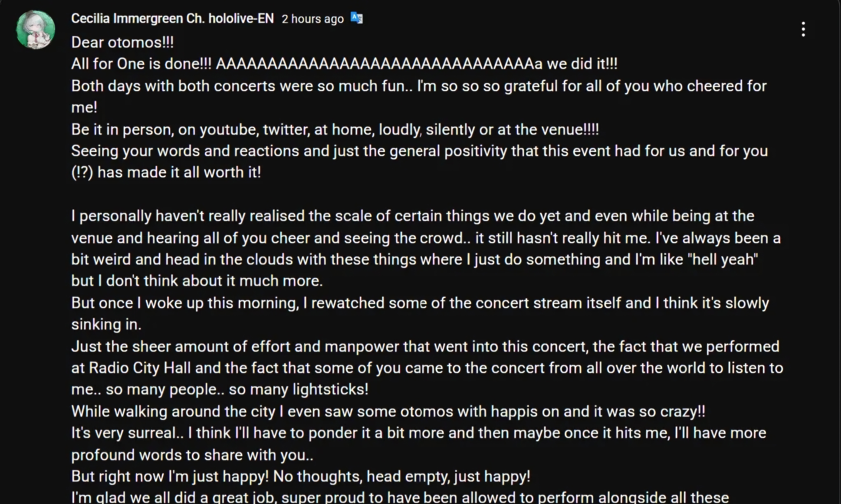Screen dimensions: 841x504
Task: Click the line starting "While walking around the city"
Action: point(388,411)
